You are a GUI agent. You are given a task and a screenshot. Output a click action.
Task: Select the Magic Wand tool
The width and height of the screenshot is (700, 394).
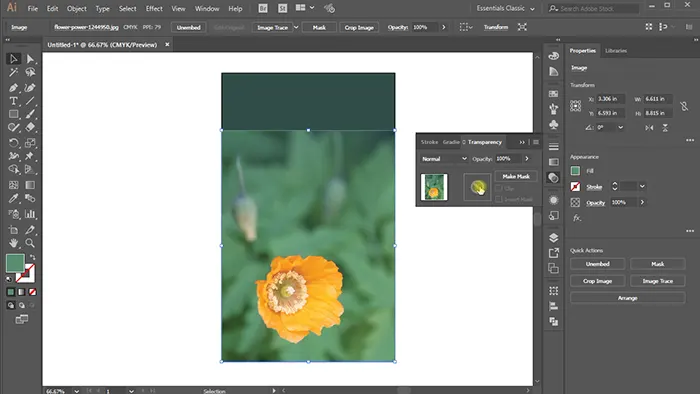click(x=13, y=72)
